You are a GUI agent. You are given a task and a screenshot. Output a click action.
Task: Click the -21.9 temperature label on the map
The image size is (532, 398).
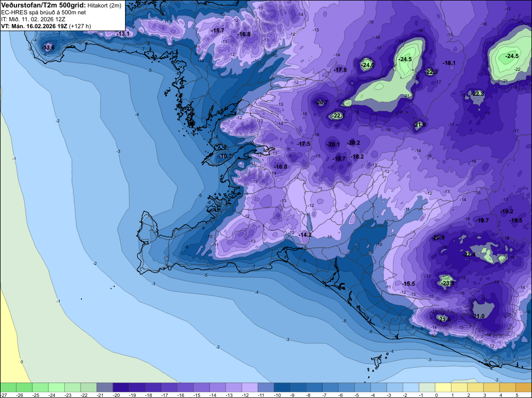click(420, 125)
